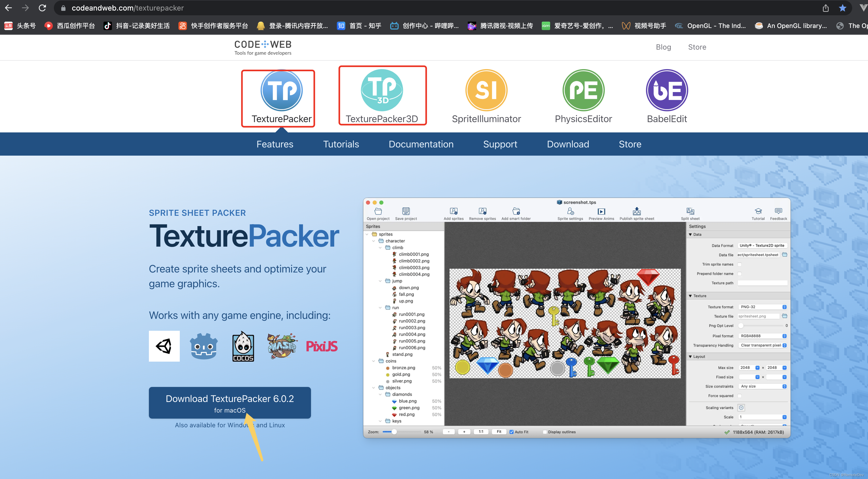Screen dimensions: 868x479
Task: Open the Scale value dropdown
Action: (x=762, y=417)
